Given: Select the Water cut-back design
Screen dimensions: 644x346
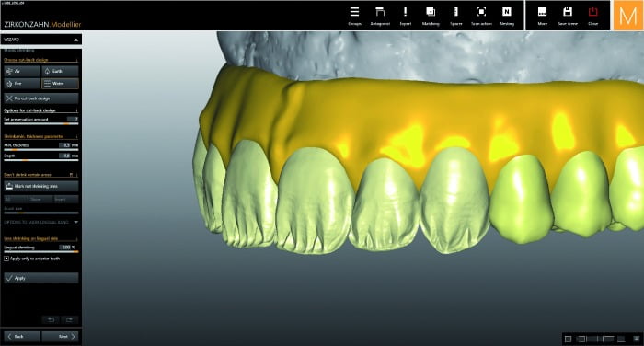Looking at the screenshot, I should tap(60, 84).
